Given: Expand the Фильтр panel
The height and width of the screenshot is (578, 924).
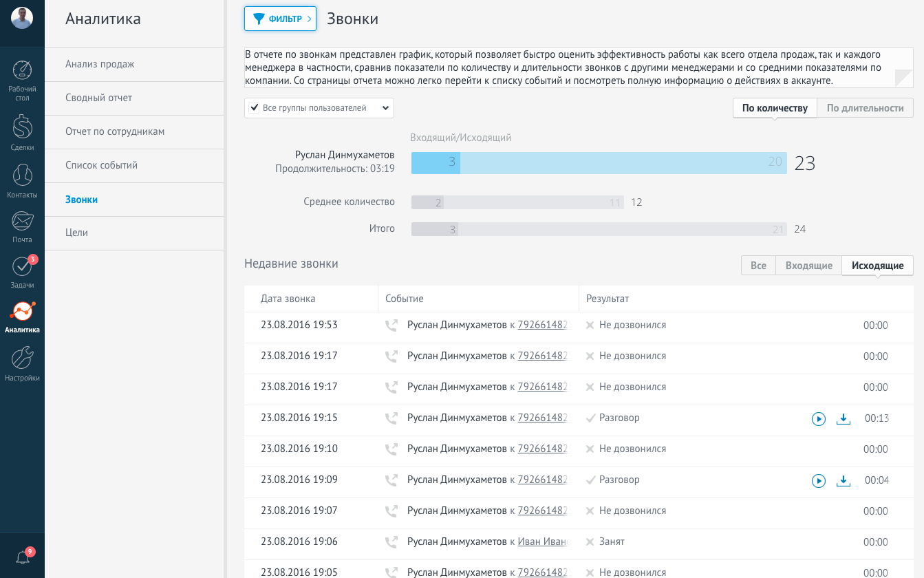Looking at the screenshot, I should 279,19.
